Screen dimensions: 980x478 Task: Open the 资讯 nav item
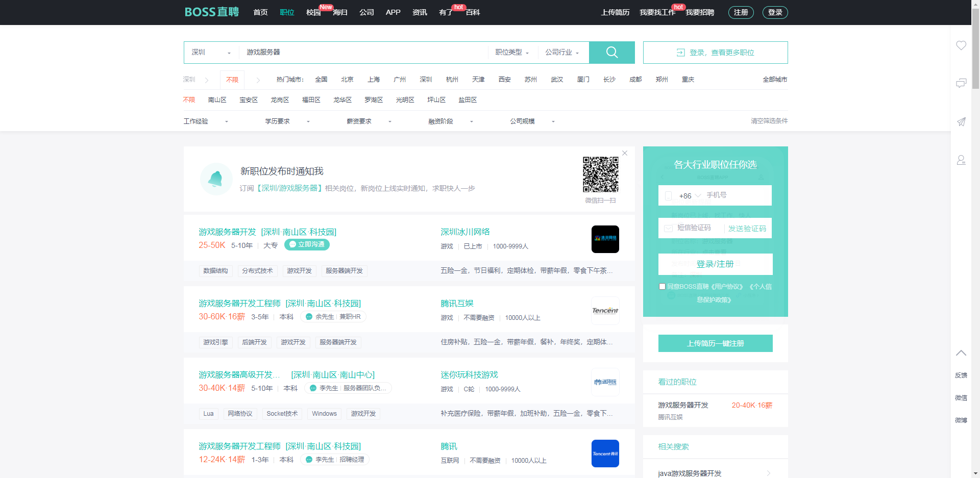tap(420, 12)
